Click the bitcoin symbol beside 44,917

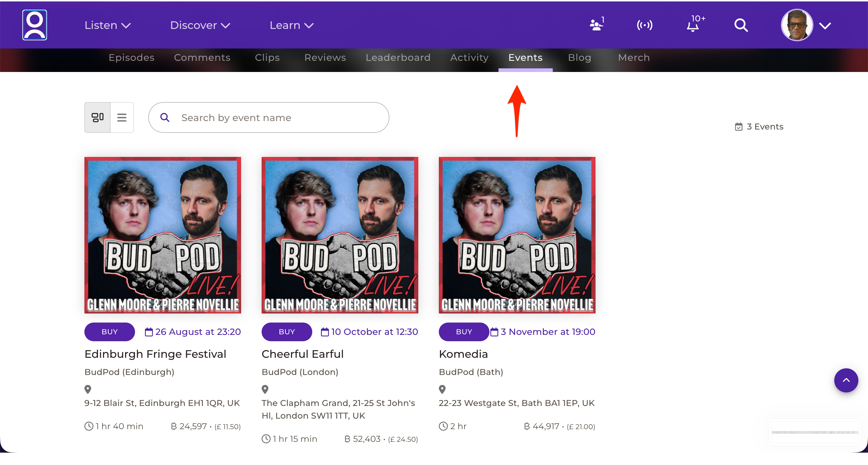(x=527, y=426)
